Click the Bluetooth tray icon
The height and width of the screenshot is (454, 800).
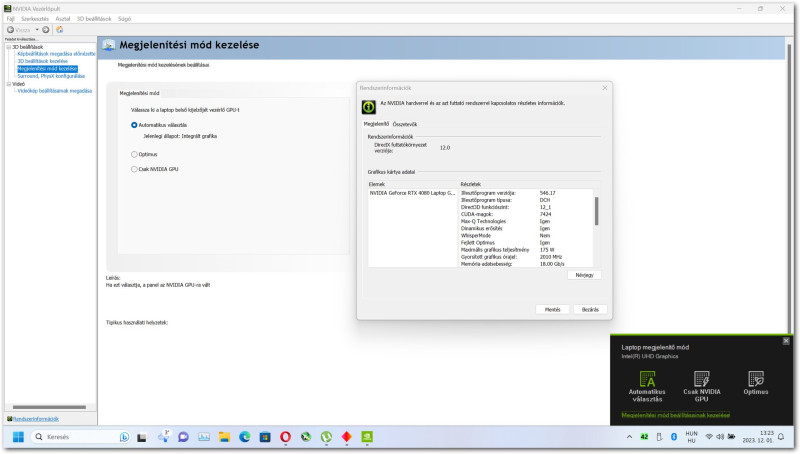click(x=673, y=437)
